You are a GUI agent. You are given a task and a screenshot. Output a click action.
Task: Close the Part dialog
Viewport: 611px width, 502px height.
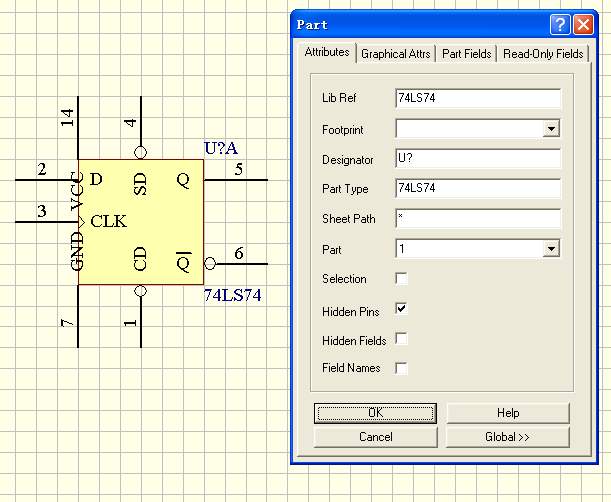pyautogui.click(x=583, y=25)
